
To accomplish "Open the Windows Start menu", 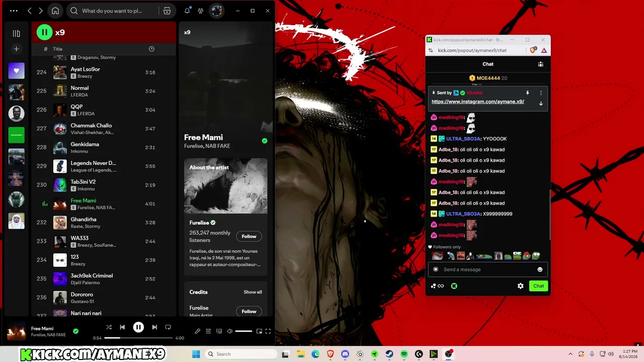I will point(196,354).
